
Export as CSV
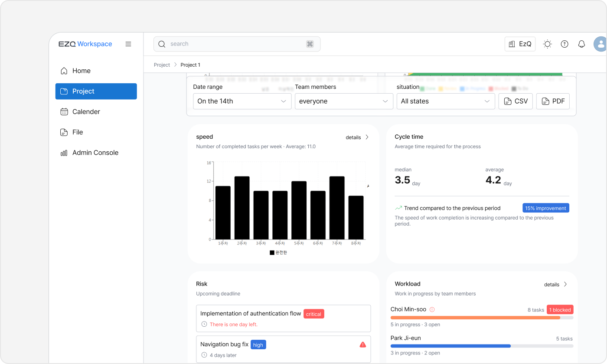point(516,101)
